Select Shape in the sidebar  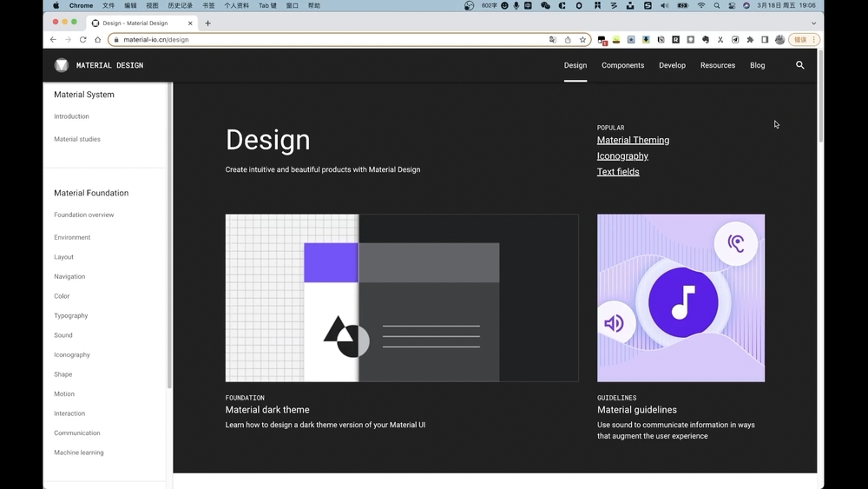pos(63,374)
